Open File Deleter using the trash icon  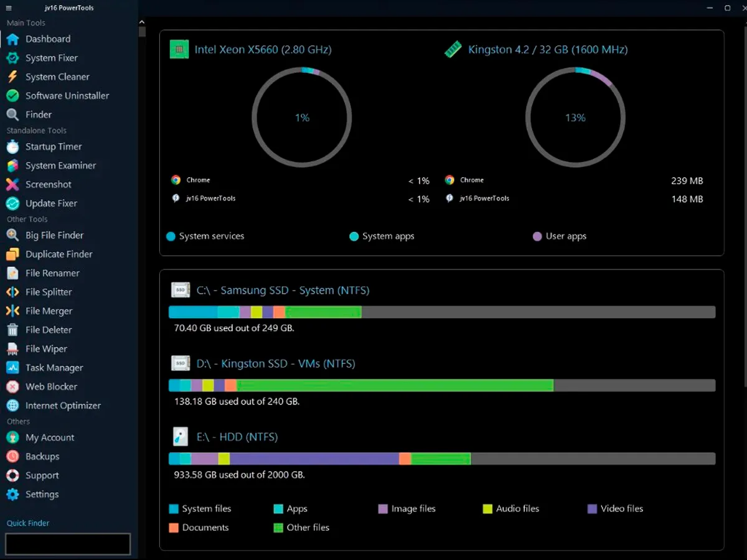pyautogui.click(x=12, y=330)
